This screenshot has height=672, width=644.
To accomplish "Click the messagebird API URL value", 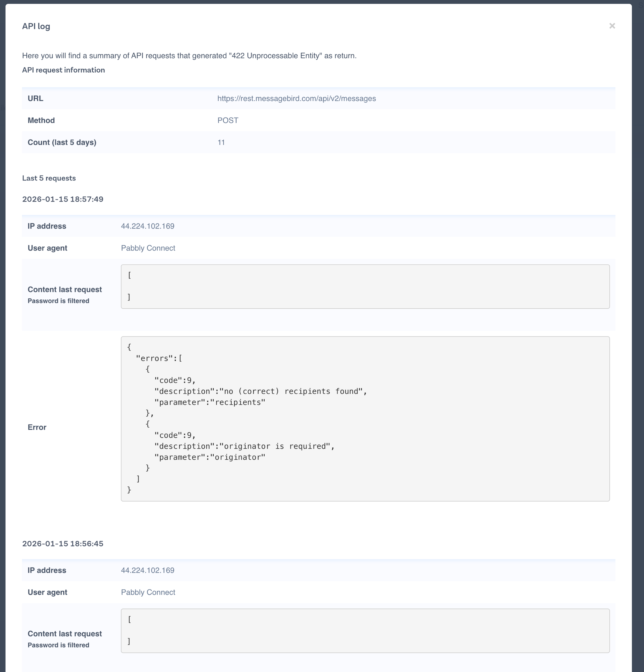I will [297, 99].
